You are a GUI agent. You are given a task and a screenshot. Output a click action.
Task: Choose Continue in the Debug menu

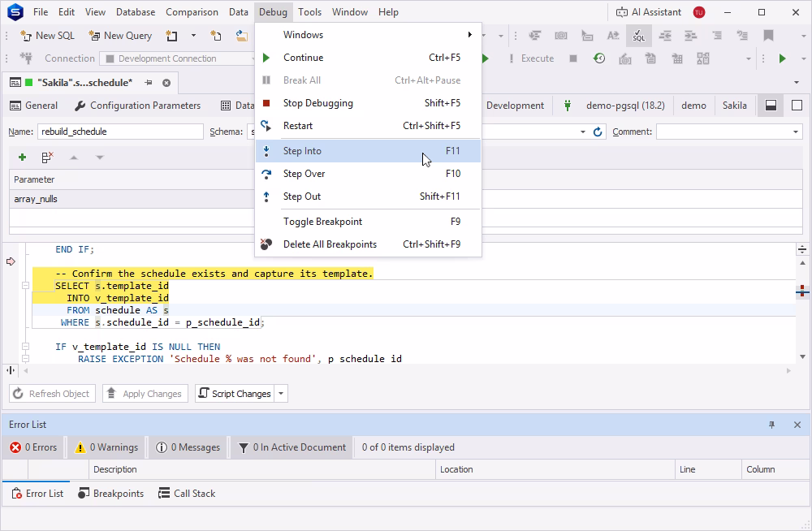point(368,58)
